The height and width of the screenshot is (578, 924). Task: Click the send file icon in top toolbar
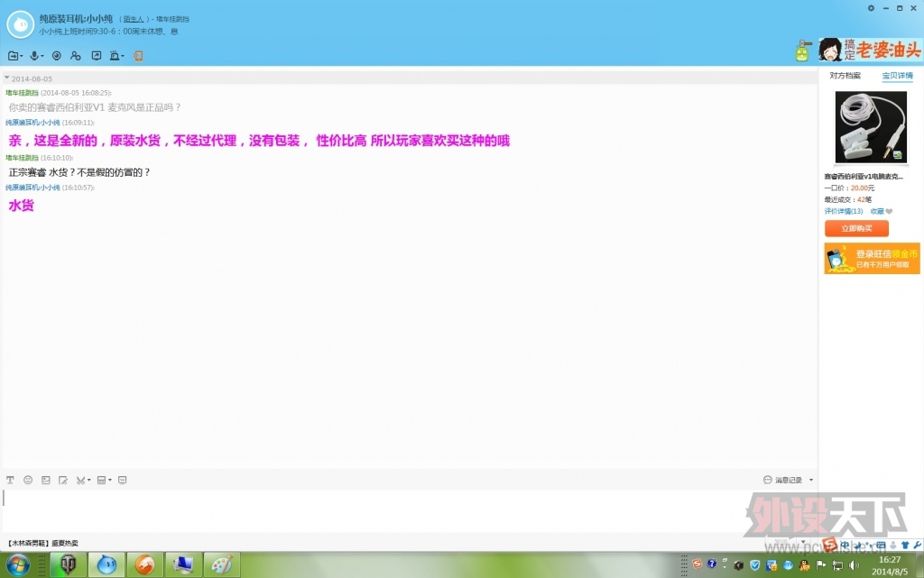13,56
